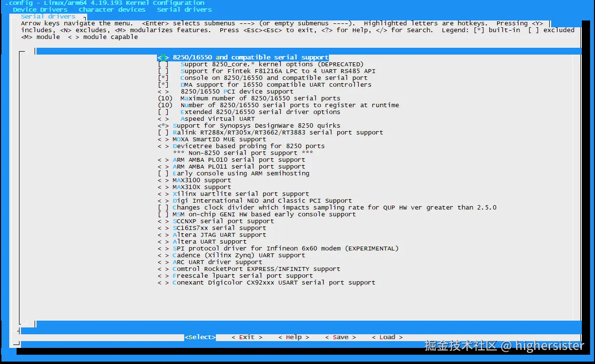Toggle Console on 8250/16550 serial port

[x=262, y=78]
